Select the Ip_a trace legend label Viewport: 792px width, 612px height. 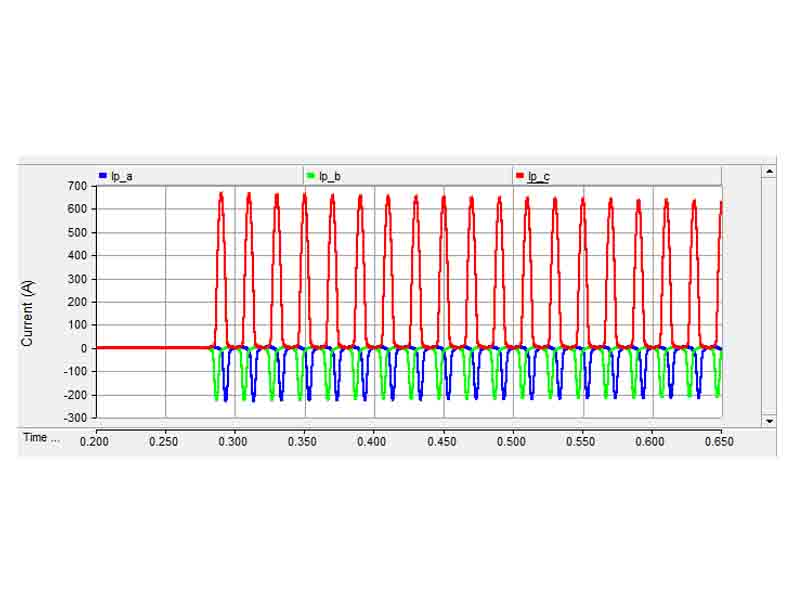(122, 177)
